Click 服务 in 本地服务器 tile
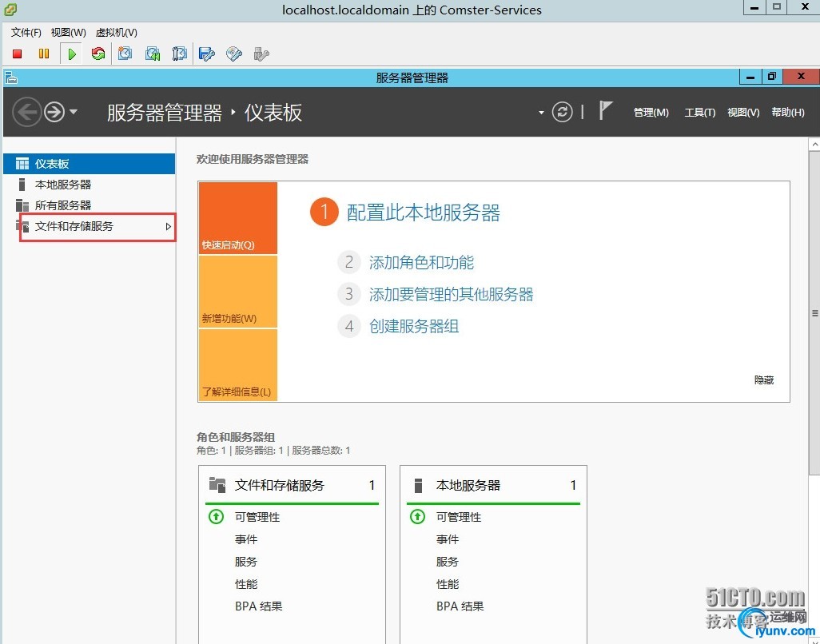The image size is (820, 644). click(448, 562)
